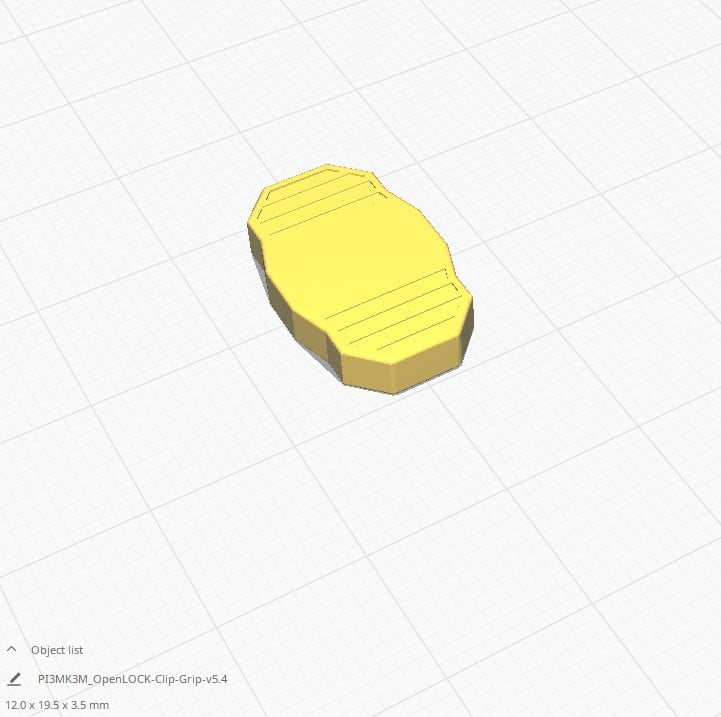Image resolution: width=721 pixels, height=717 pixels.
Task: Click the pencil edit icon beside PI3MK3M file
Action: [14, 679]
